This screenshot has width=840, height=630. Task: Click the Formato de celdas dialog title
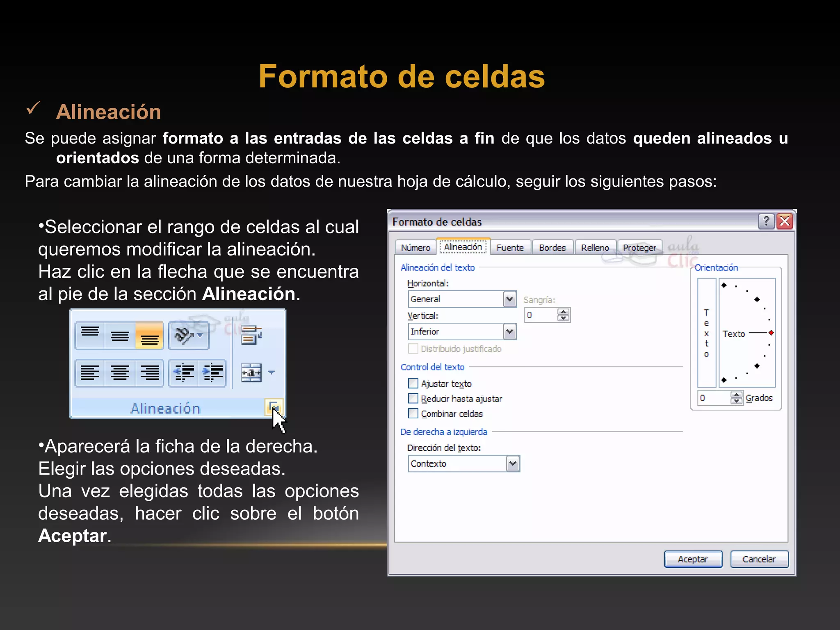(x=437, y=222)
